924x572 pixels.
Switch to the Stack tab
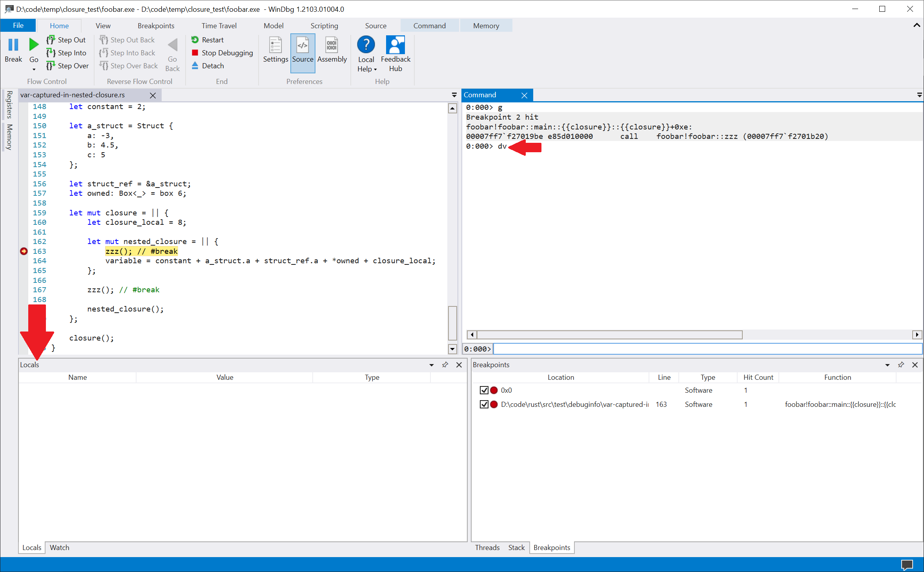[x=516, y=547]
